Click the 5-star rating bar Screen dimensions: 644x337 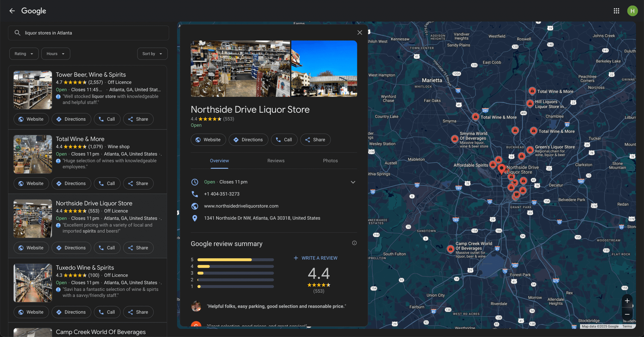[x=235, y=260]
